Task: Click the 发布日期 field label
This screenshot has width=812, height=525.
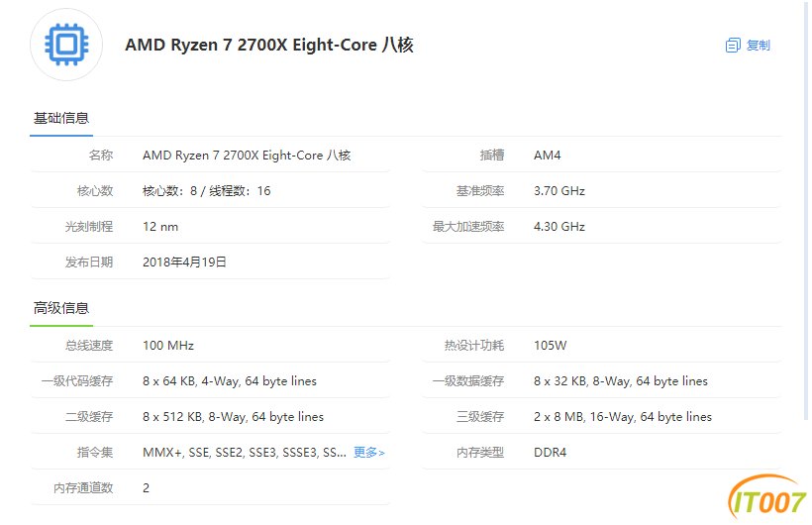Action: pyautogui.click(x=89, y=262)
